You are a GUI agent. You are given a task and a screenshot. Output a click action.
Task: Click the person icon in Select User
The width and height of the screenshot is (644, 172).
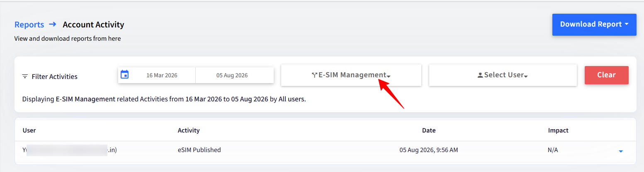pos(480,75)
